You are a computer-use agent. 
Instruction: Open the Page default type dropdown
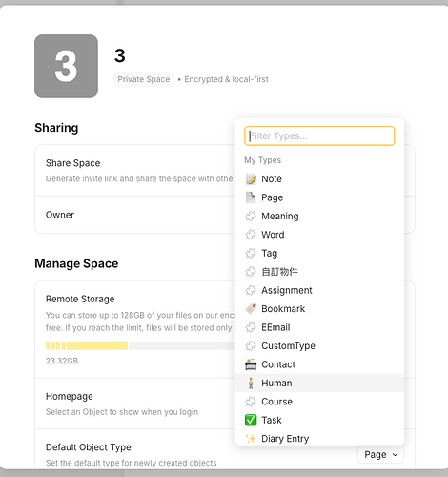(x=380, y=454)
